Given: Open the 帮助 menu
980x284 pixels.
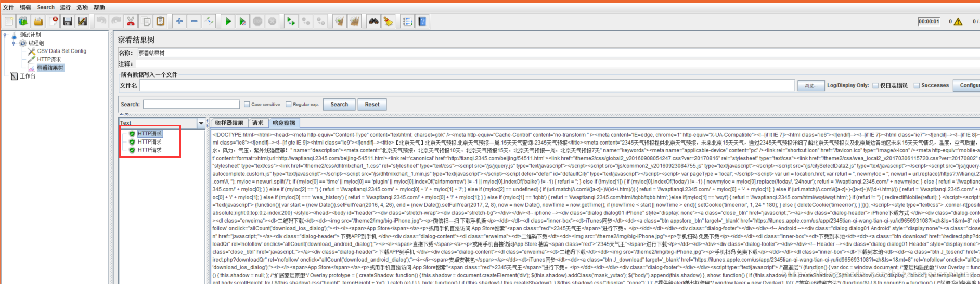Looking at the screenshot, I should tap(99, 7).
